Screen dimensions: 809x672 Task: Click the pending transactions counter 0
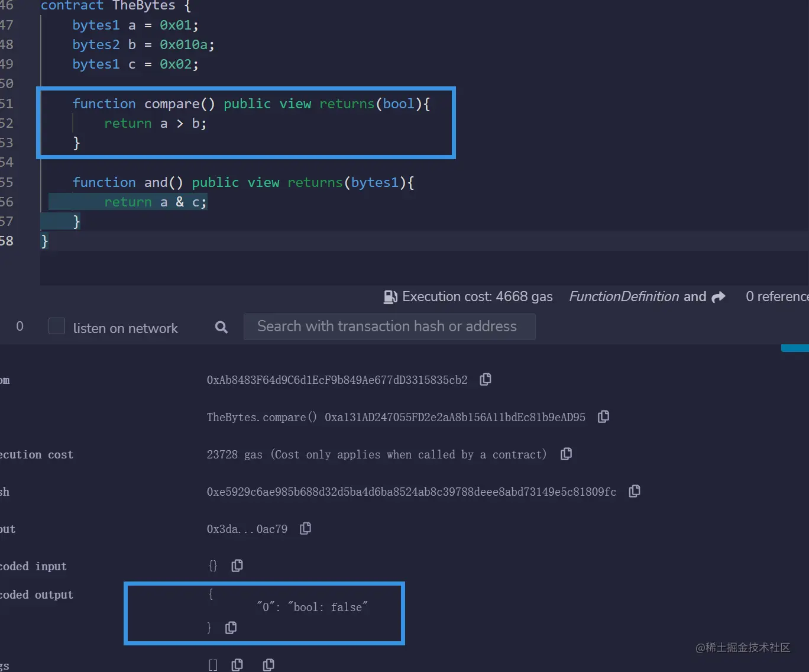(x=20, y=327)
